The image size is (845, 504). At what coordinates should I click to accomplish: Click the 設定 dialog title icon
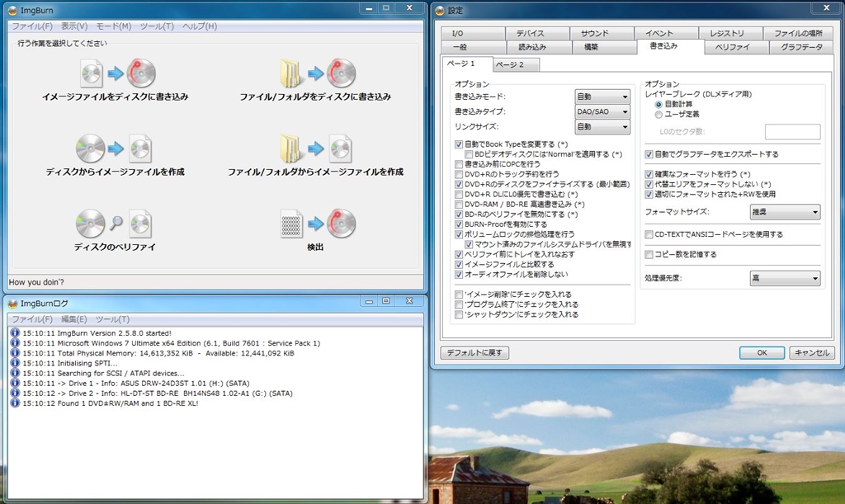click(440, 10)
